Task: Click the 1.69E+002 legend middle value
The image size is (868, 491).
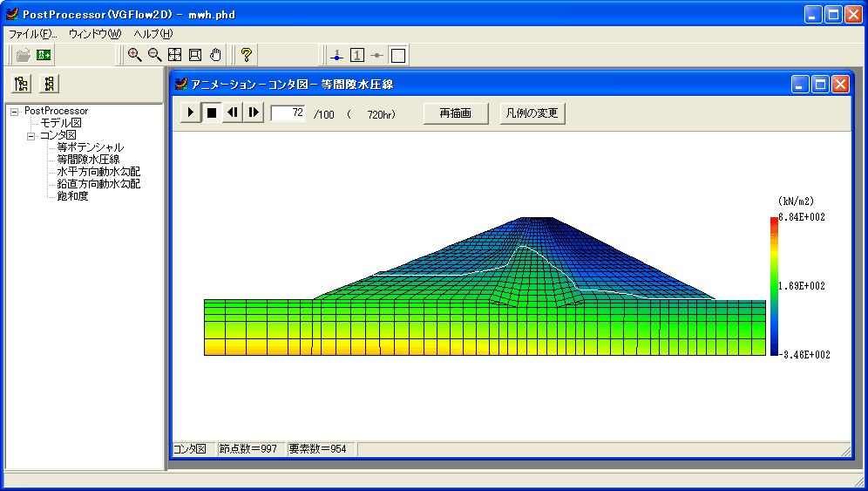Action: point(802,286)
